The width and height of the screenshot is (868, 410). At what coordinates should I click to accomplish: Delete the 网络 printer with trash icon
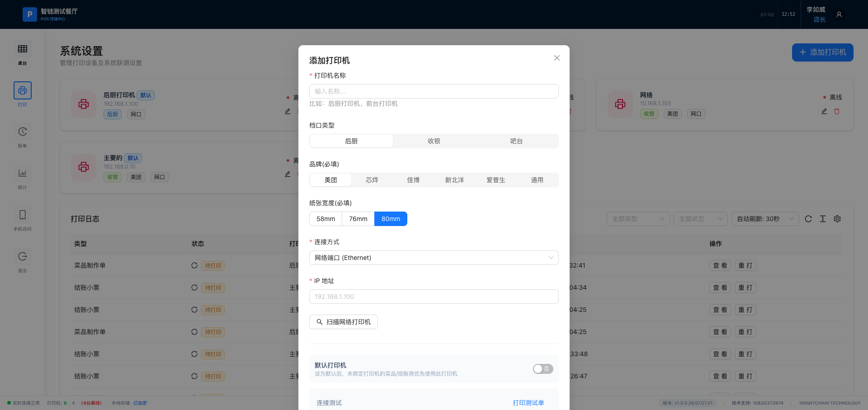pyautogui.click(x=837, y=111)
